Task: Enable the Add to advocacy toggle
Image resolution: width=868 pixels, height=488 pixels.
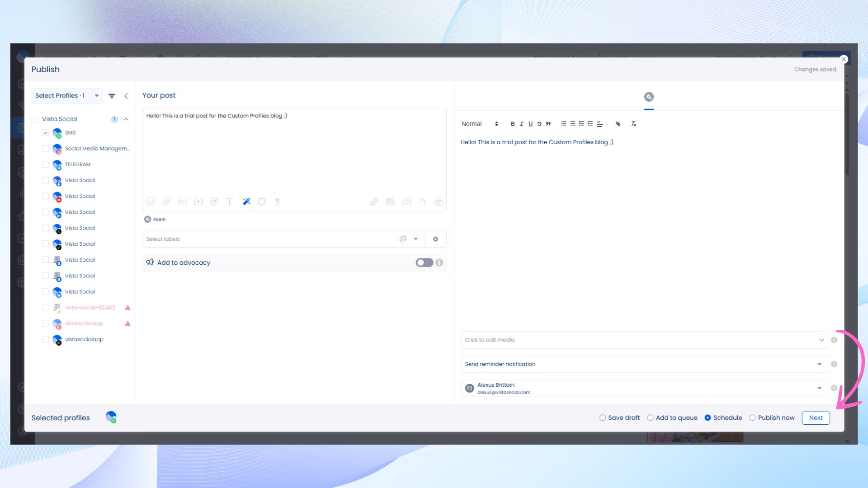Action: (424, 263)
